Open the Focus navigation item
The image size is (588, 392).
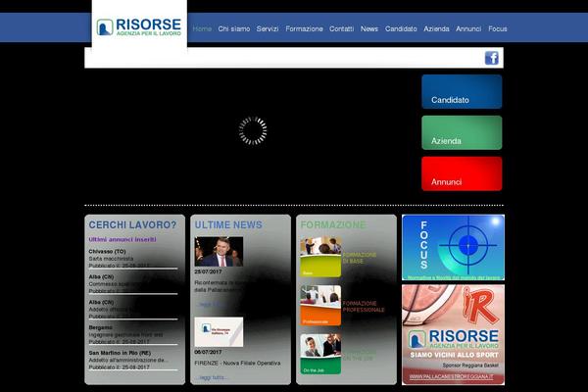pos(498,28)
